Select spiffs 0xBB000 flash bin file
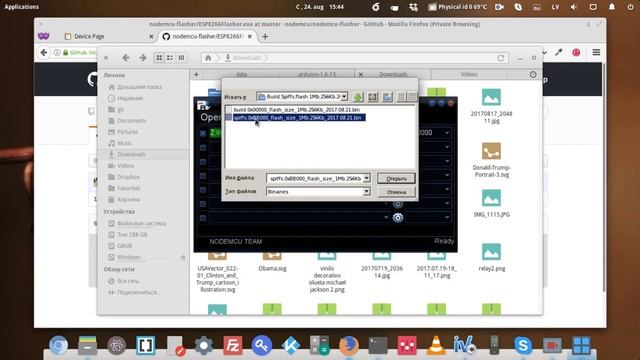The height and width of the screenshot is (360, 640). click(297, 118)
